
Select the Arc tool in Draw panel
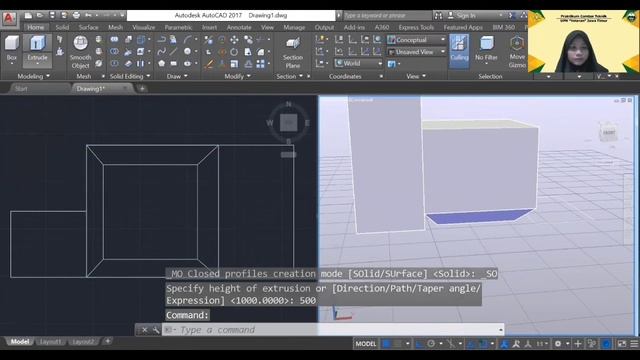coord(187,40)
